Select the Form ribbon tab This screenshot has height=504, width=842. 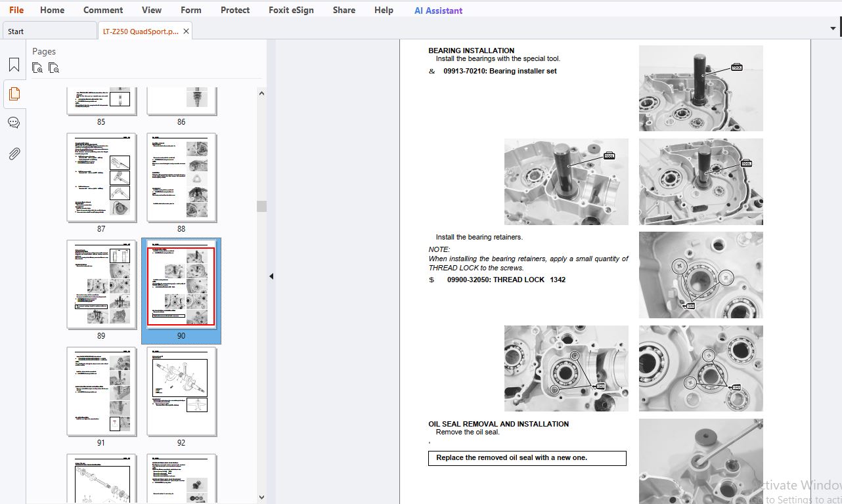pyautogui.click(x=191, y=10)
